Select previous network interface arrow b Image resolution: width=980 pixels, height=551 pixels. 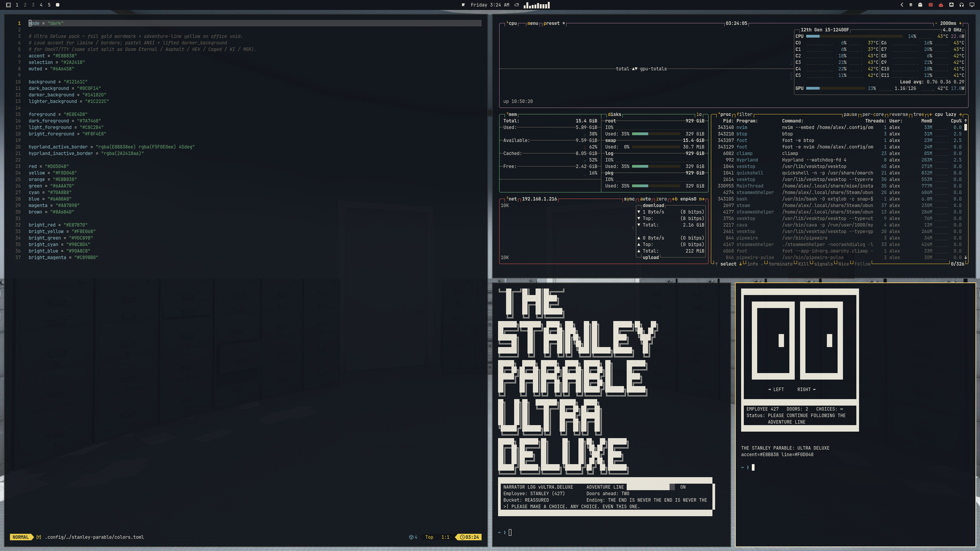click(x=675, y=199)
